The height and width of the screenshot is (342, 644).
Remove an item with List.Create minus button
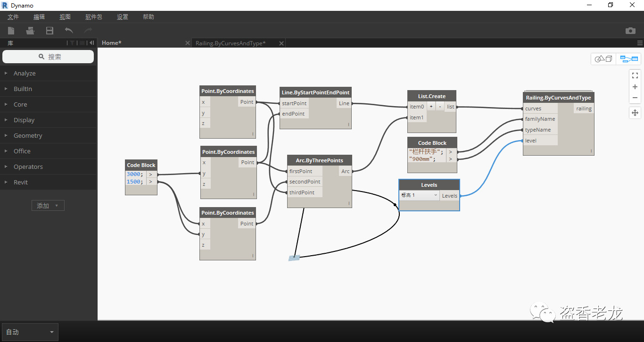(440, 107)
